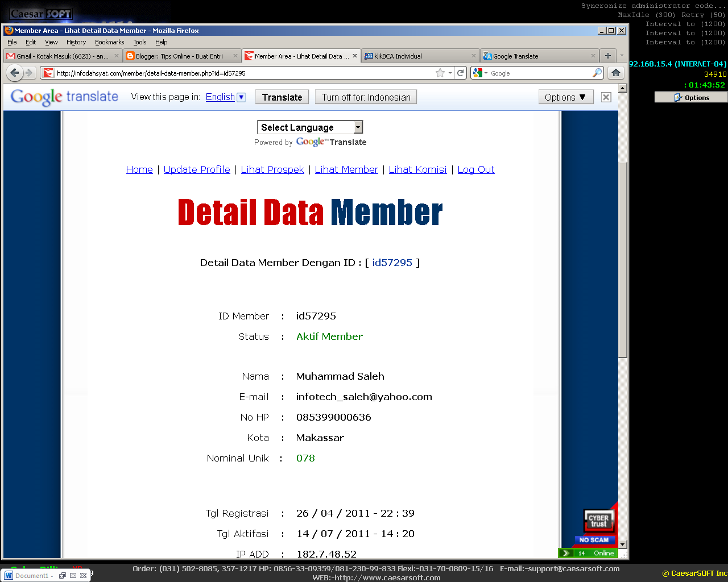Click the Log Out link
This screenshot has width=728, height=582.
click(476, 169)
